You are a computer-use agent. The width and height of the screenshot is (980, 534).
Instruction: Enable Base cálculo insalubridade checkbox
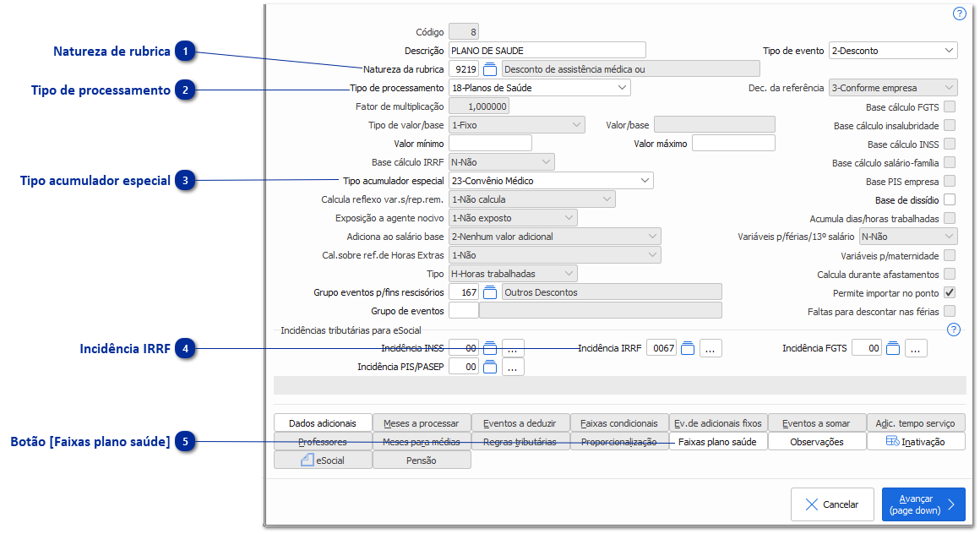point(950,125)
